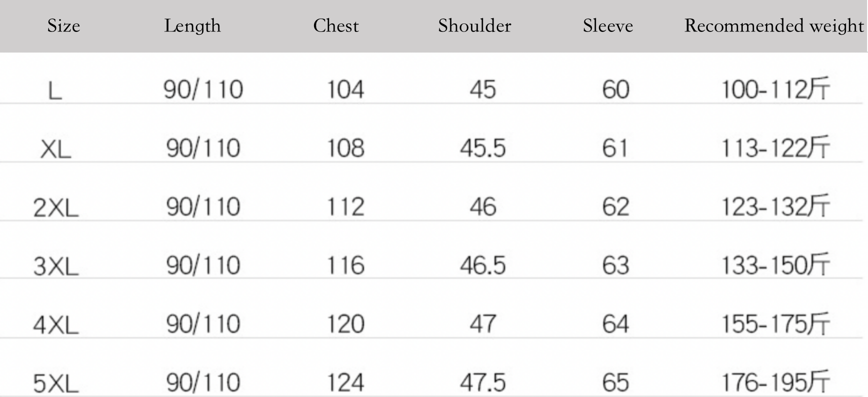The image size is (868, 397).
Task: Click the Length column header
Action: [192, 26]
